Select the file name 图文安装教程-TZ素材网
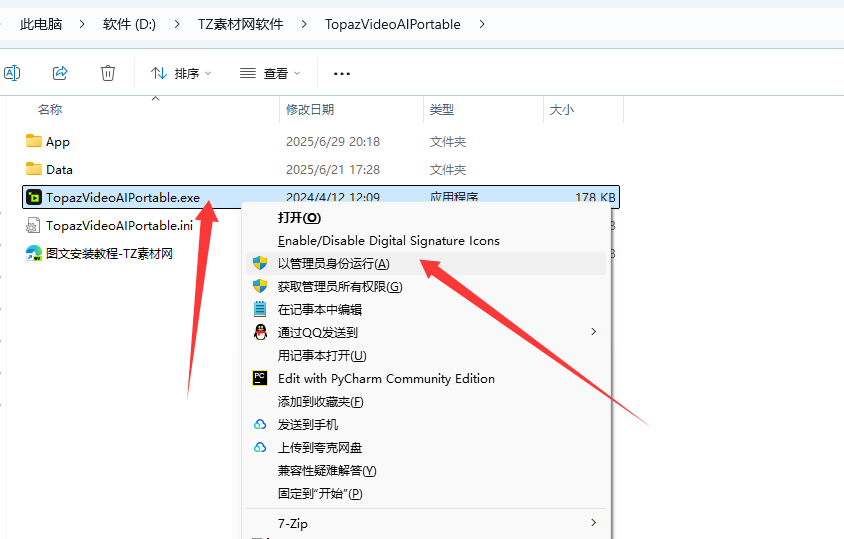 pyautogui.click(x=109, y=254)
